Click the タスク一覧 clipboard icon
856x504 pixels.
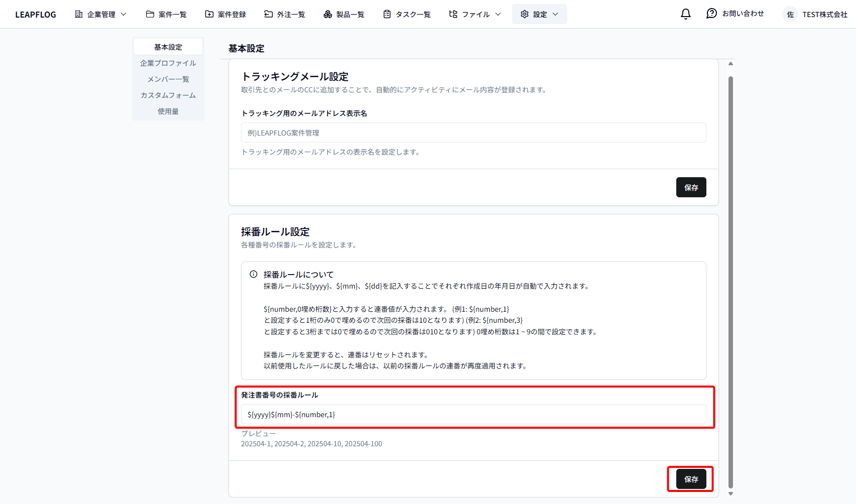pyautogui.click(x=387, y=14)
